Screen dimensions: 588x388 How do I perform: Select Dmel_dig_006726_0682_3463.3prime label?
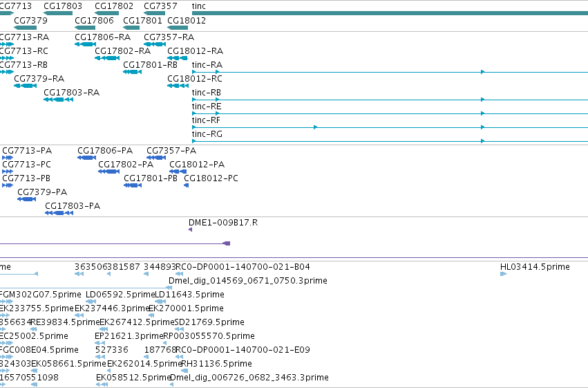tap(249, 378)
